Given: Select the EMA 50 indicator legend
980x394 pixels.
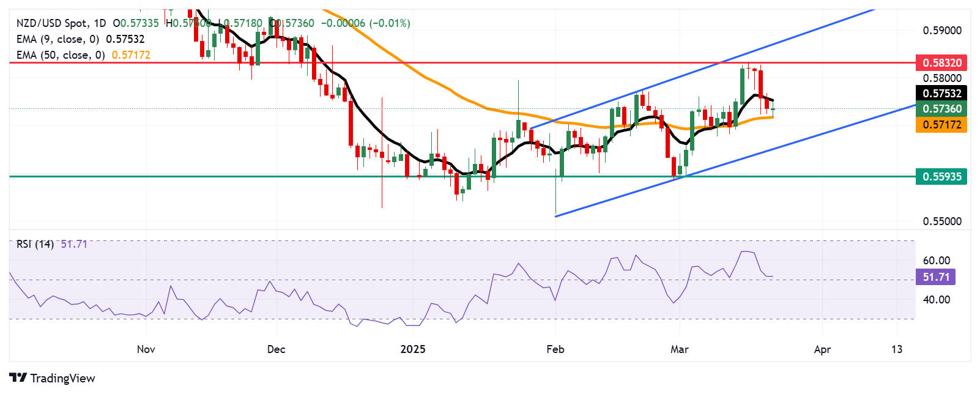Looking at the screenshot, I should [x=61, y=55].
